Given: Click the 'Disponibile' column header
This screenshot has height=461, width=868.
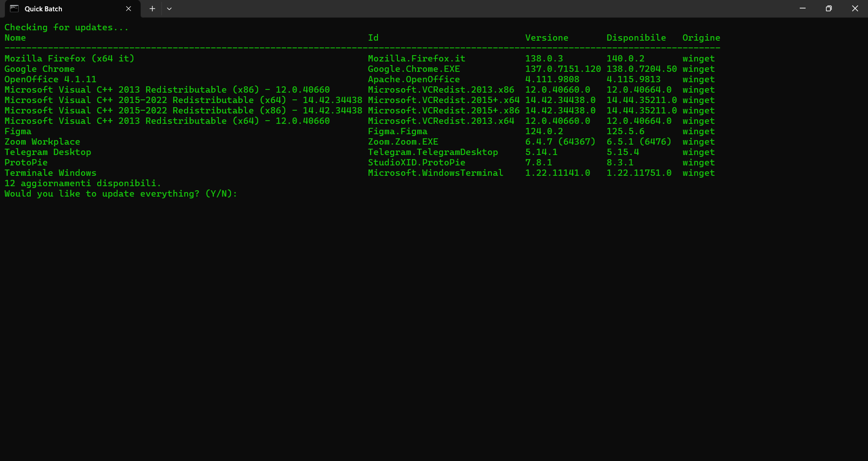Looking at the screenshot, I should pyautogui.click(x=636, y=38).
